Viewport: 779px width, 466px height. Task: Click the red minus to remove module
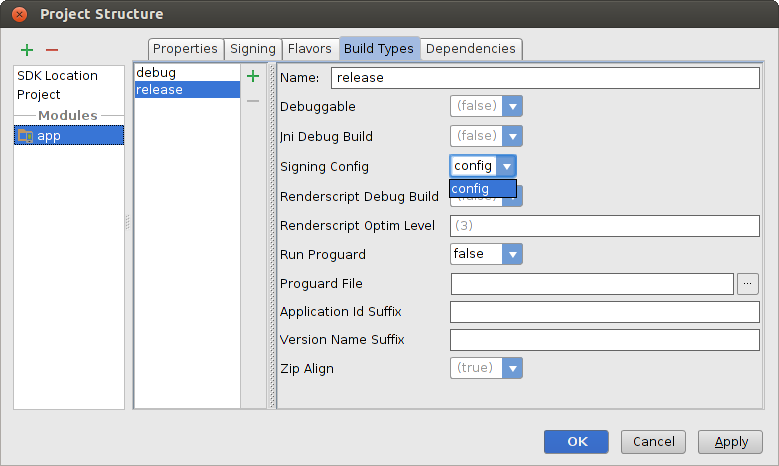coord(52,50)
